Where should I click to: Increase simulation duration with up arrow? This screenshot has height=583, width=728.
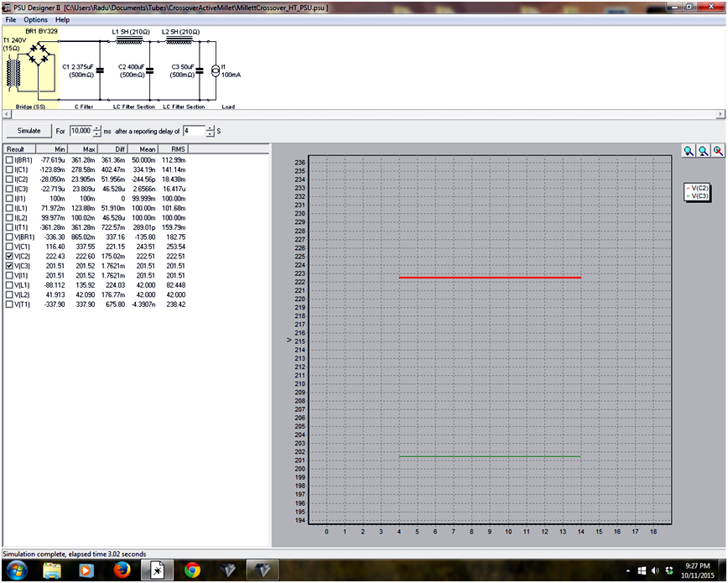click(x=97, y=128)
